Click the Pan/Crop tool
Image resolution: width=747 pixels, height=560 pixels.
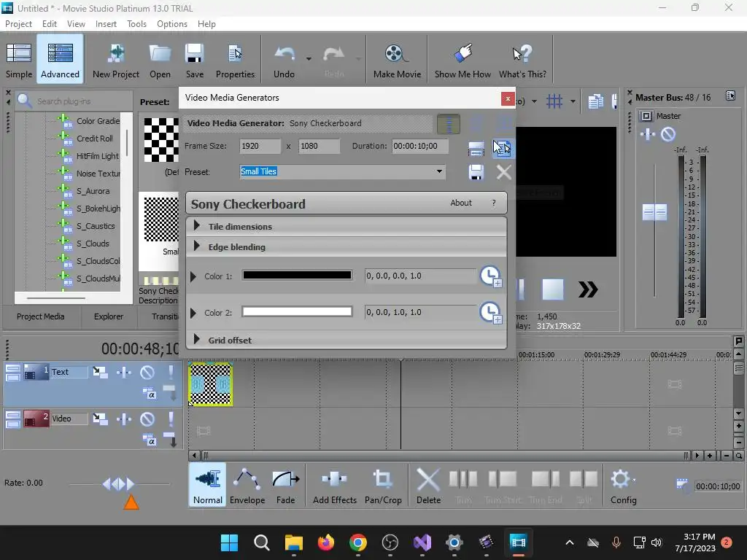click(383, 486)
